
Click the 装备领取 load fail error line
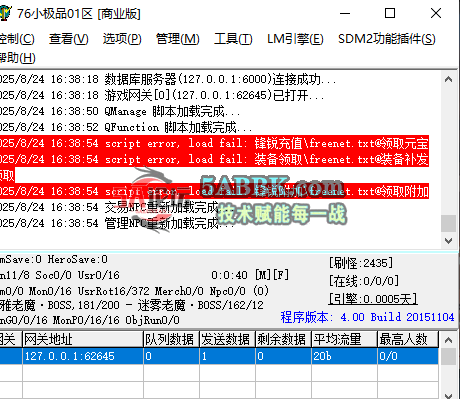coord(214,167)
